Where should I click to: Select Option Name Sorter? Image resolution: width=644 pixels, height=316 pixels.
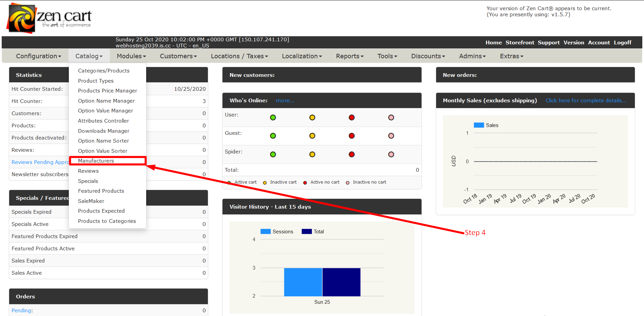103,141
